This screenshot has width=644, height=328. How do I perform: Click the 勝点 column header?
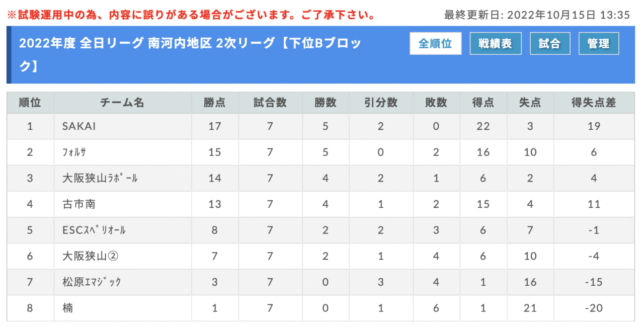[x=215, y=103]
